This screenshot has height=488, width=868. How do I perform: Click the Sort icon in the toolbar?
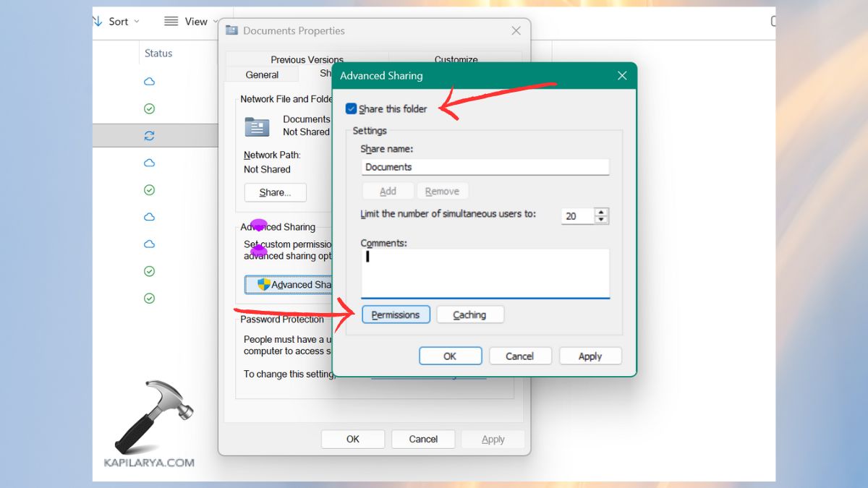98,21
